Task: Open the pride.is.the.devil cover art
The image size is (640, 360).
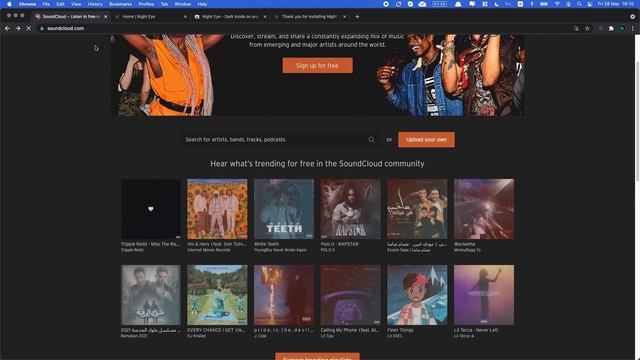Action: coord(284,295)
